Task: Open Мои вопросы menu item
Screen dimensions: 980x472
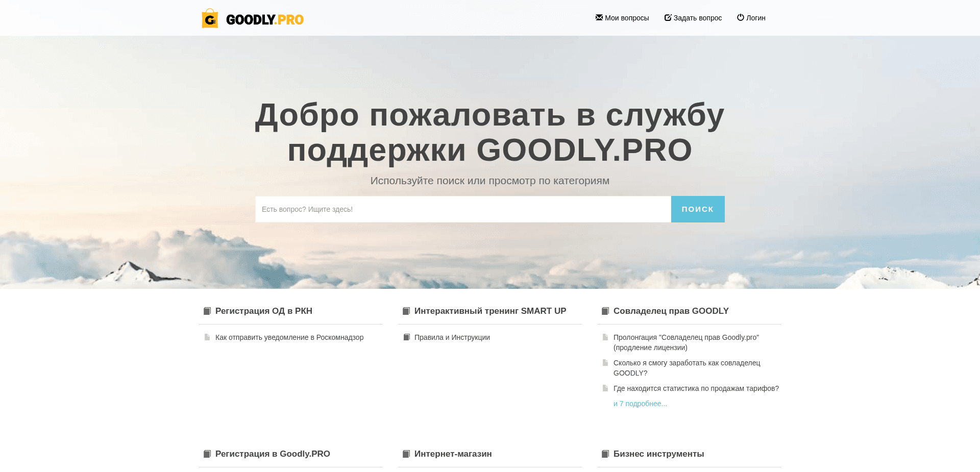Action: pyautogui.click(x=627, y=17)
